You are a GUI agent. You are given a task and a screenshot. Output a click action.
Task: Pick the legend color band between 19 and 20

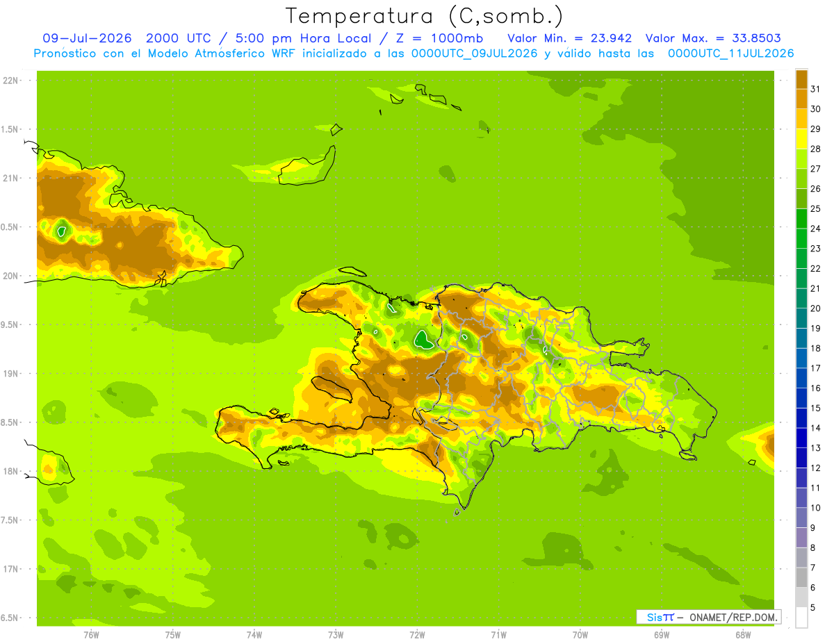(801, 318)
